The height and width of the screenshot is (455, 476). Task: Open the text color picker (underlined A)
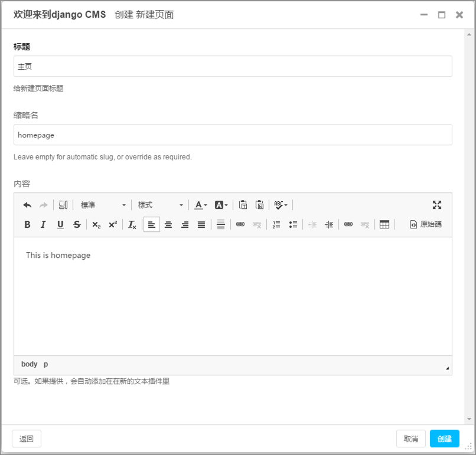201,205
